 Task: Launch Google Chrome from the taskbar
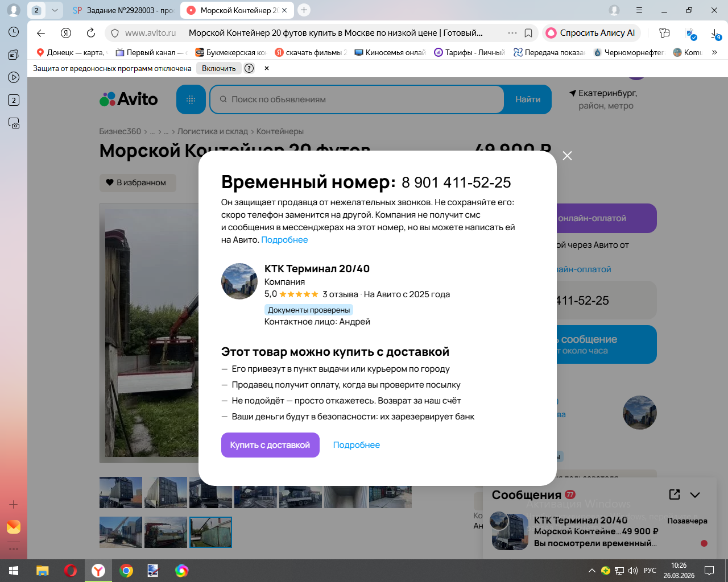point(126,571)
